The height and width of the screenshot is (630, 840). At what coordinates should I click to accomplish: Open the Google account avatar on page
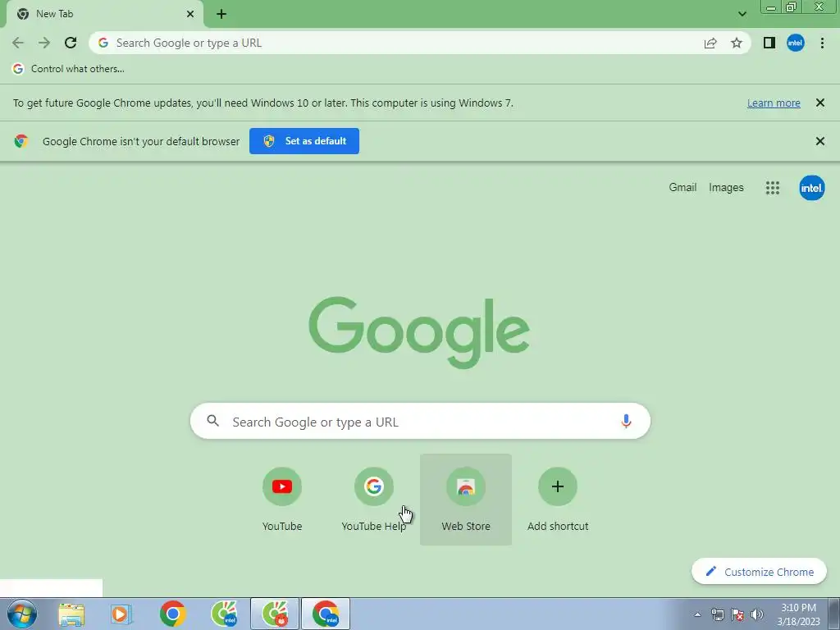point(811,188)
